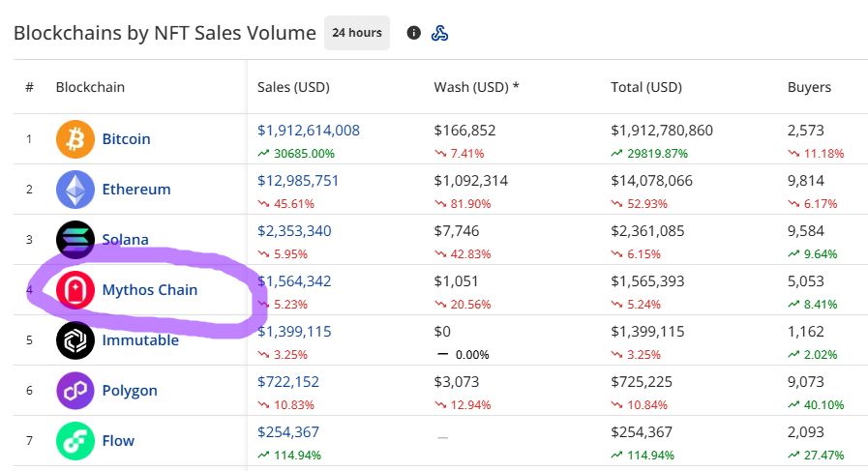Image resolution: width=868 pixels, height=471 pixels.
Task: Sort by the Buyers column header
Action: click(809, 87)
